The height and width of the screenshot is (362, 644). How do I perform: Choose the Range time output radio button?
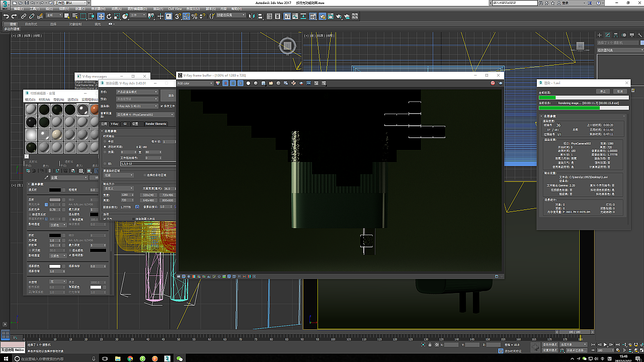105,152
